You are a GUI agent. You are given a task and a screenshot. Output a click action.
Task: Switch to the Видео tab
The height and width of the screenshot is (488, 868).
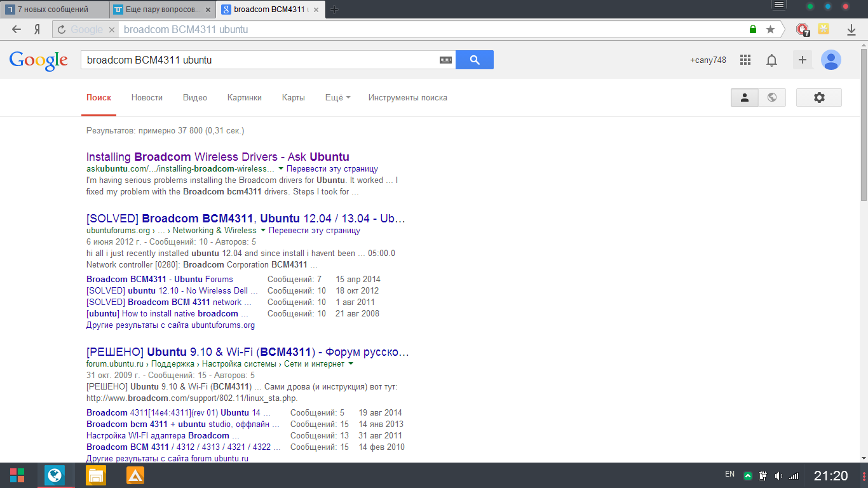(195, 98)
